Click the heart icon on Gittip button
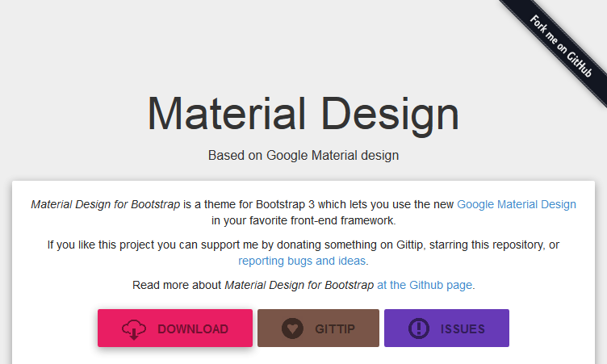This screenshot has width=607, height=364. coord(292,328)
